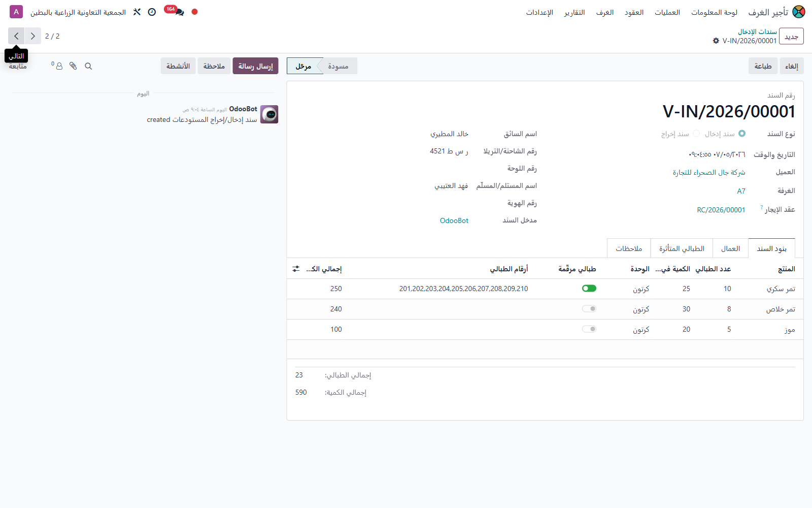The width and height of the screenshot is (812, 508).
Task: Click the متابعة follow button
Action: click(18, 67)
